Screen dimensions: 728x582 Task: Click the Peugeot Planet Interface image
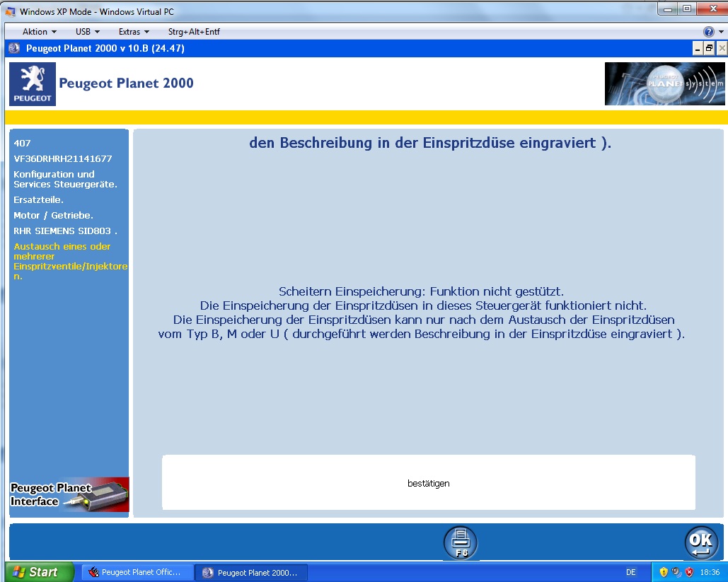pos(69,494)
